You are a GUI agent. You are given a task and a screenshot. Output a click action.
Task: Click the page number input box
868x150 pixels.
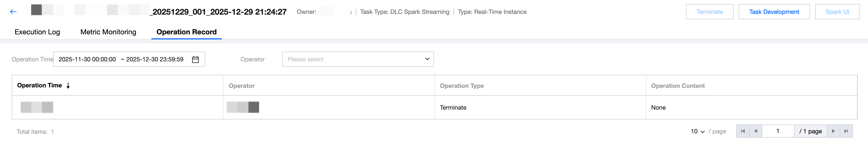(778, 131)
